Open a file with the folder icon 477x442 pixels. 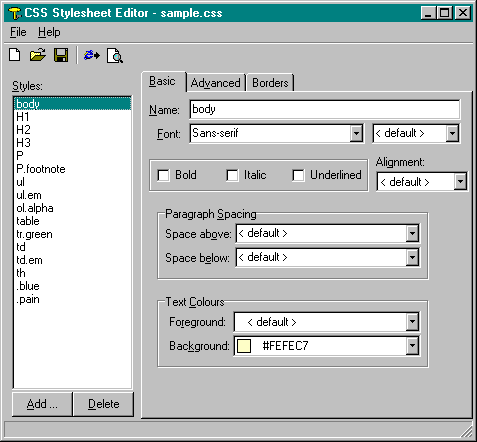click(x=38, y=55)
